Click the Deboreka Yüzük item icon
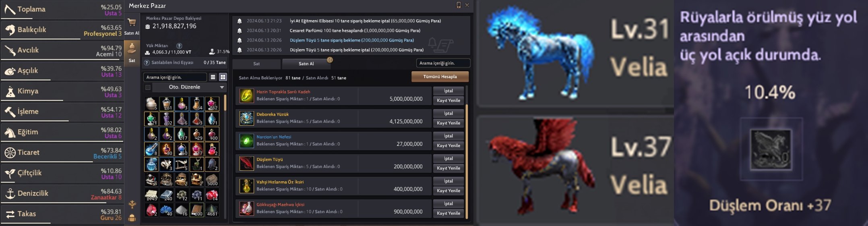 coord(246,118)
